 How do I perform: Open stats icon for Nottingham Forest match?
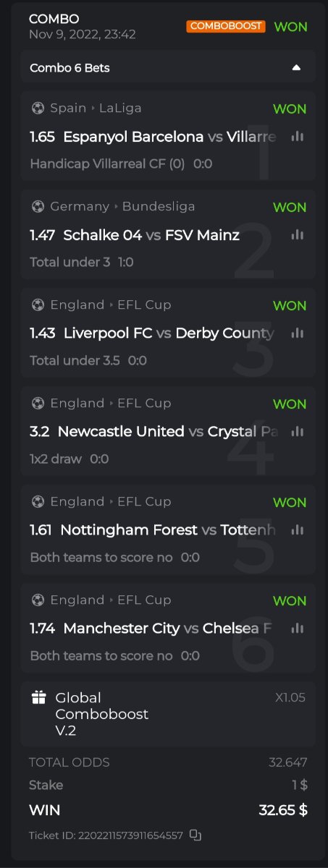click(297, 529)
